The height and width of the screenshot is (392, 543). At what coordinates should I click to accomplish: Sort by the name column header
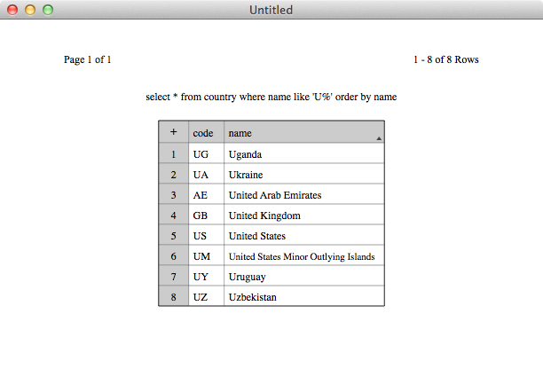[304, 132]
